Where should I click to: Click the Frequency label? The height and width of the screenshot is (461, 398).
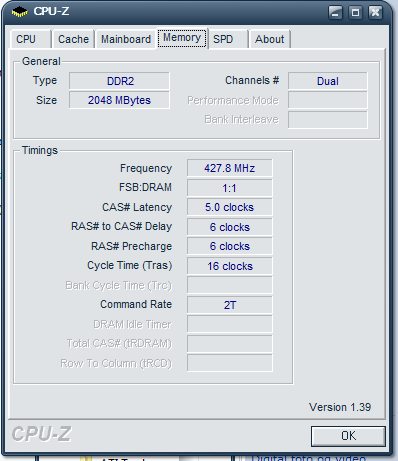coord(146,168)
